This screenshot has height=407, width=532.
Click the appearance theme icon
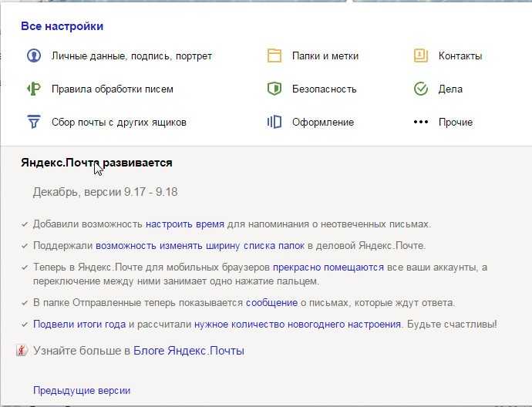(274, 122)
